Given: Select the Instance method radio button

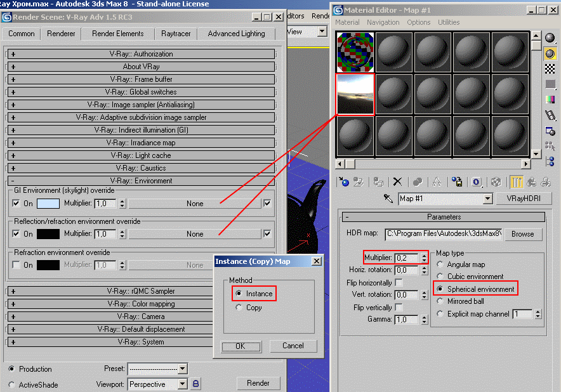Looking at the screenshot, I should [239, 293].
